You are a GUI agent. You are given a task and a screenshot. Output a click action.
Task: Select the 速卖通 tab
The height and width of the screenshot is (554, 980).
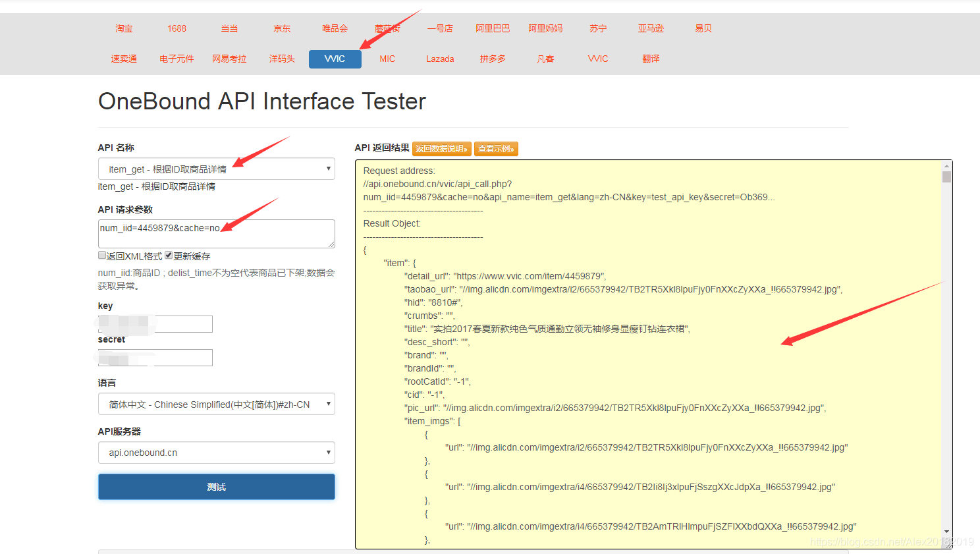point(124,59)
